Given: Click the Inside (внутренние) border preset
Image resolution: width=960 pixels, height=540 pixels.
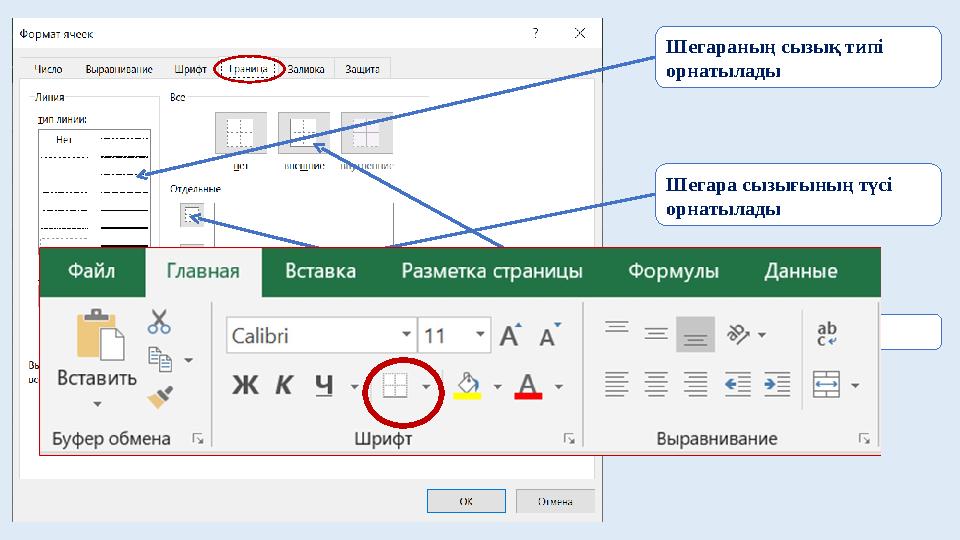Looking at the screenshot, I should pyautogui.click(x=367, y=133).
